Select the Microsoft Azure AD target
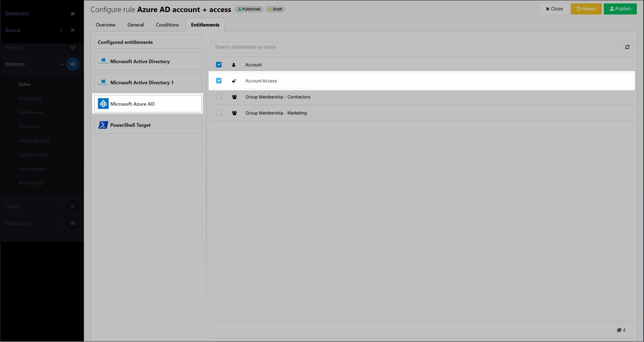Viewport: 644px width, 342px height. pos(148,104)
